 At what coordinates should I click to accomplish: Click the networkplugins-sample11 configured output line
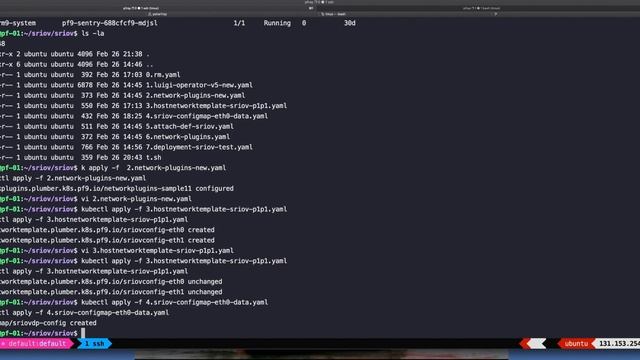117,189
